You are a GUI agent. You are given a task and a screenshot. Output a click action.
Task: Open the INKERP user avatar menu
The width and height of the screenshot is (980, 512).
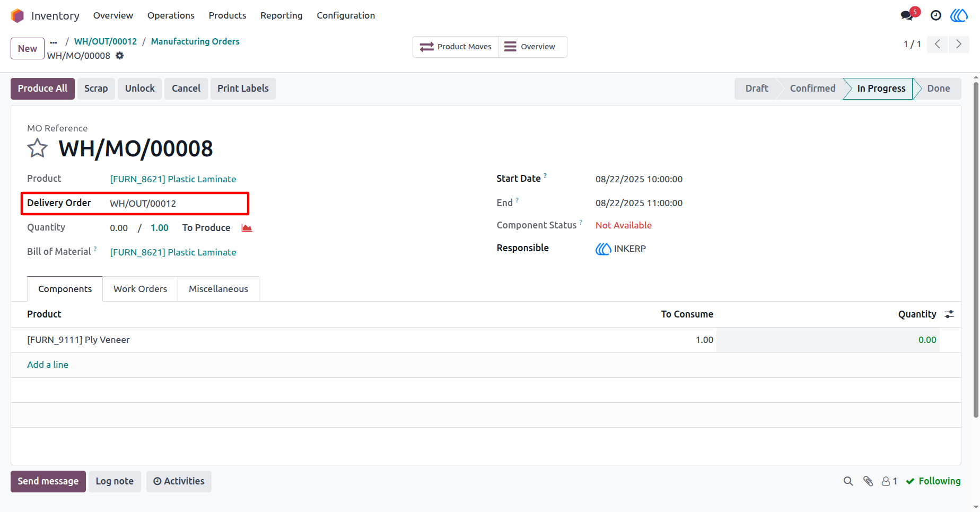coord(959,15)
